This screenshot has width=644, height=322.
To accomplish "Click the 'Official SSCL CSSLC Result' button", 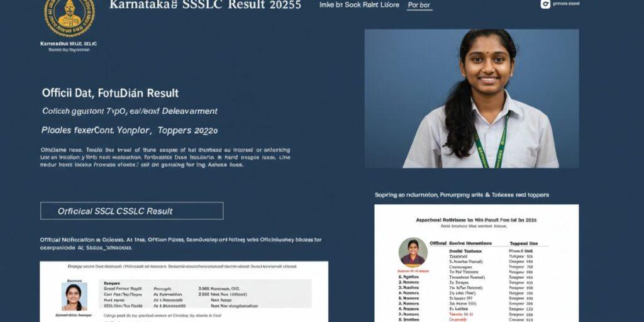I will 132,211.
